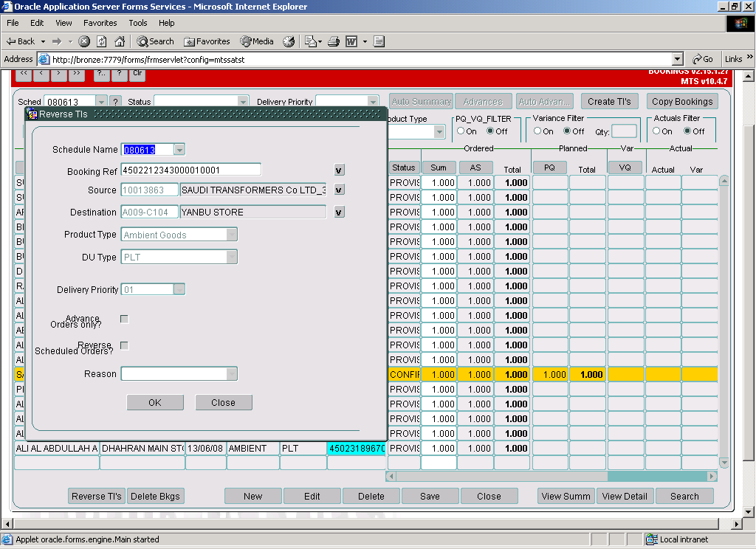Click the Go button beside address bar
The height and width of the screenshot is (549, 756).
click(x=703, y=59)
